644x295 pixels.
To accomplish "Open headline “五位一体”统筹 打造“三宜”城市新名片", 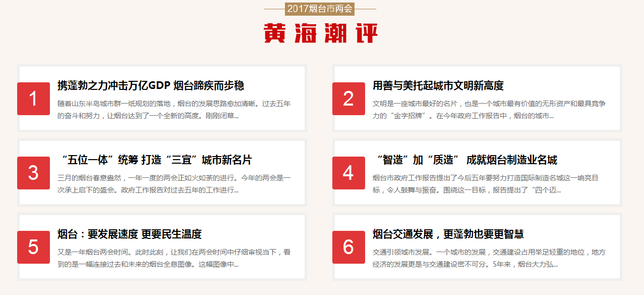I will (x=154, y=160).
